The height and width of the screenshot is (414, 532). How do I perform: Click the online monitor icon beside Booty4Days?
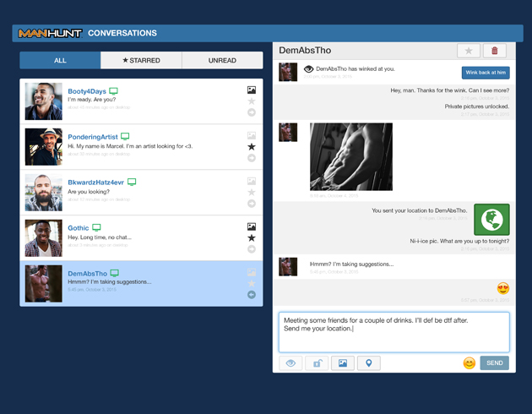114,91
